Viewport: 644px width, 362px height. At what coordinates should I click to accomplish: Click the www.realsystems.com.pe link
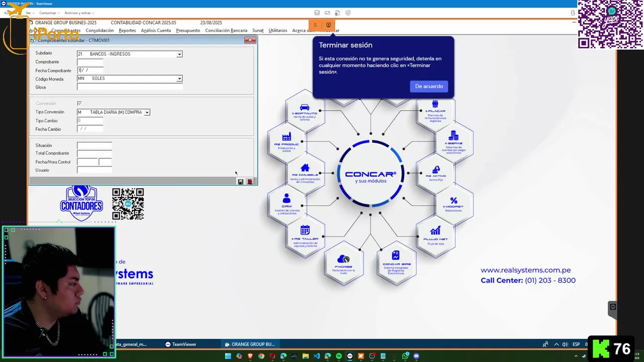(x=526, y=270)
